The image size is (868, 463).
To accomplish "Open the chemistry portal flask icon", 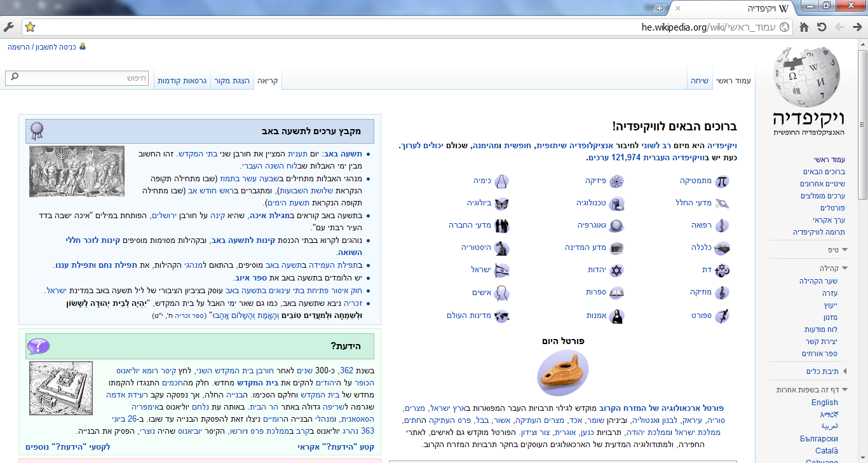I will (502, 181).
